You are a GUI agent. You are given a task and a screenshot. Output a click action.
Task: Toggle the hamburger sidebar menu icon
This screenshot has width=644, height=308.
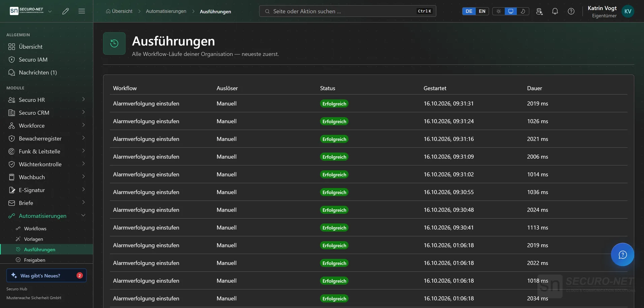click(82, 11)
